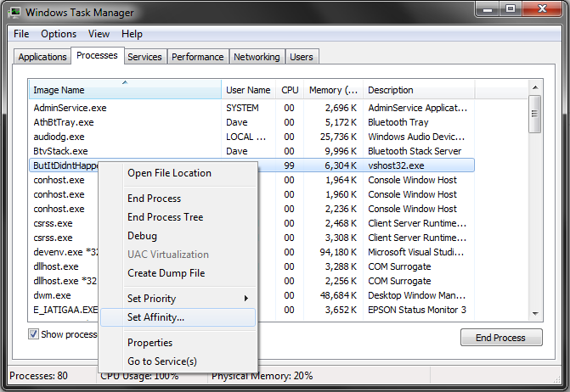Viewport: 570px width, 392px height.
Task: Open the File menu
Action: tap(21, 34)
